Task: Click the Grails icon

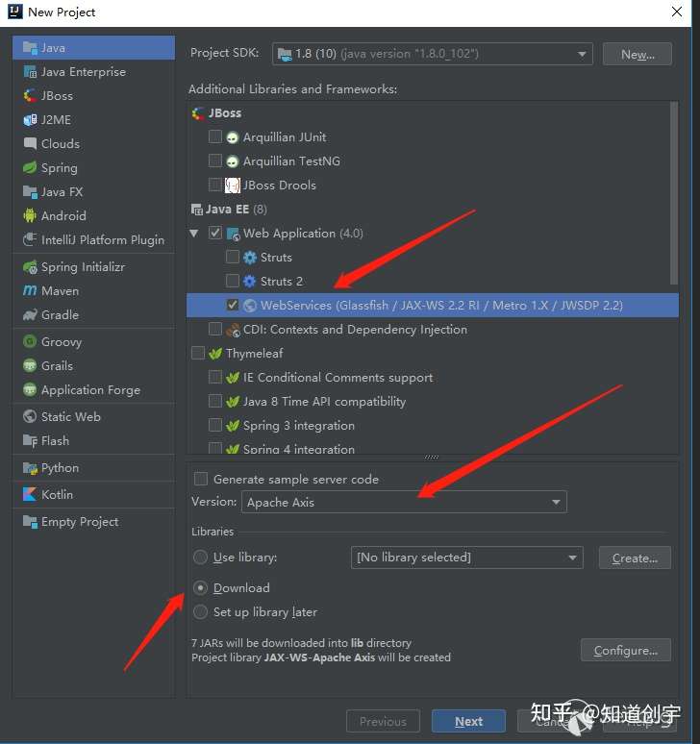Action: pos(30,365)
